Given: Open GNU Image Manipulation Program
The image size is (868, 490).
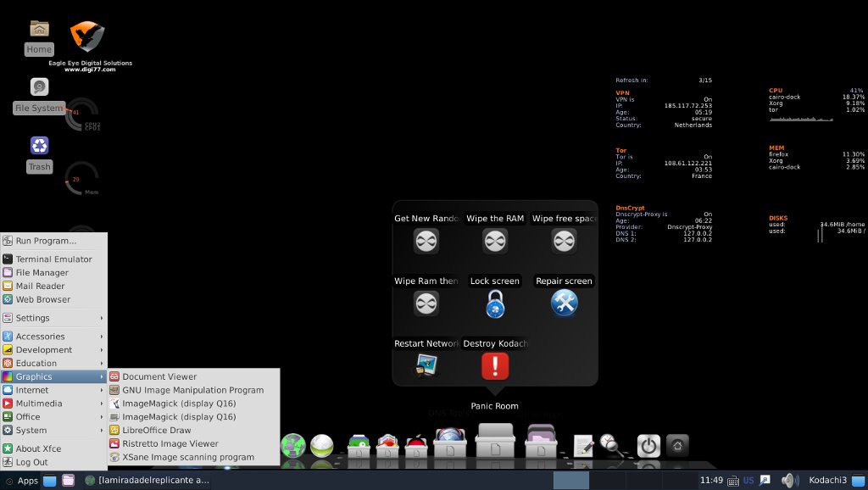Looking at the screenshot, I should pyautogui.click(x=192, y=390).
